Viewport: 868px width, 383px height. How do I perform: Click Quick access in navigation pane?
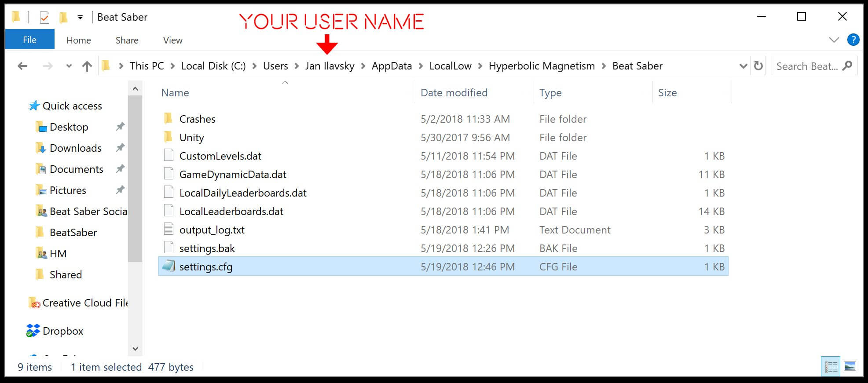[x=72, y=106]
